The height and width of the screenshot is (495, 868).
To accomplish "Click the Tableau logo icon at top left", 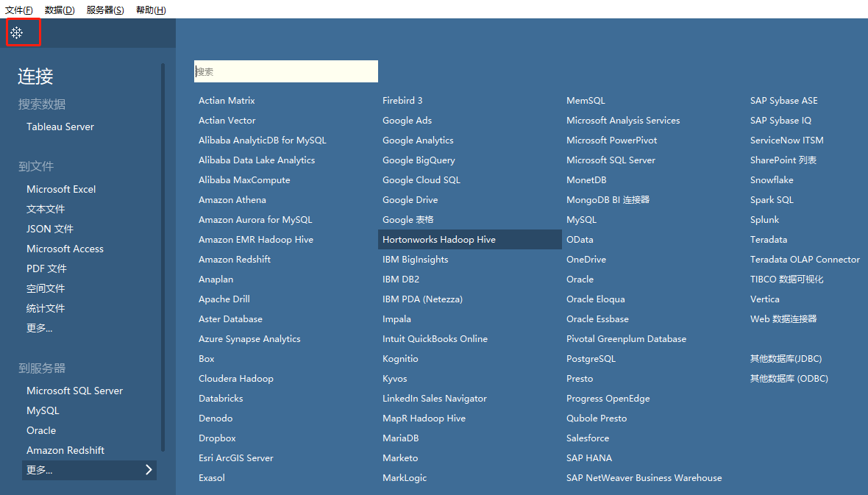I will [x=17, y=32].
